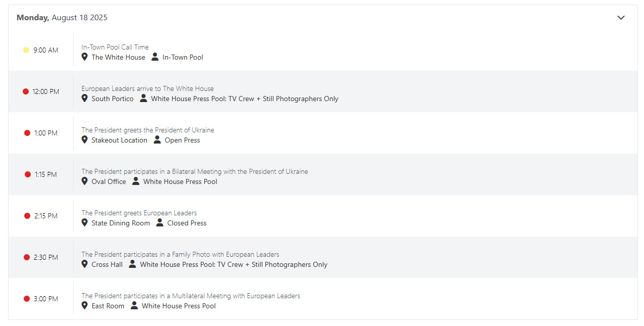Click the person icon beside Open Press
This screenshot has width=644, height=326.
157,140
